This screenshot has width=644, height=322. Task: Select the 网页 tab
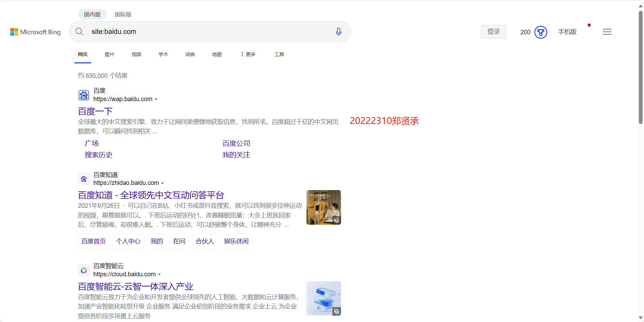point(83,54)
